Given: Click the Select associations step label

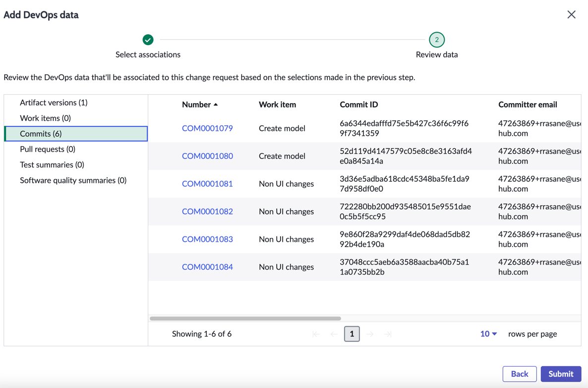Looking at the screenshot, I should point(148,55).
